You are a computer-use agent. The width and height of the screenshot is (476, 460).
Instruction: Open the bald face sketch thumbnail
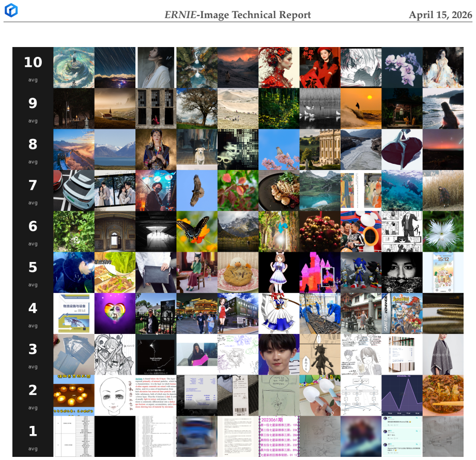pos(115,395)
